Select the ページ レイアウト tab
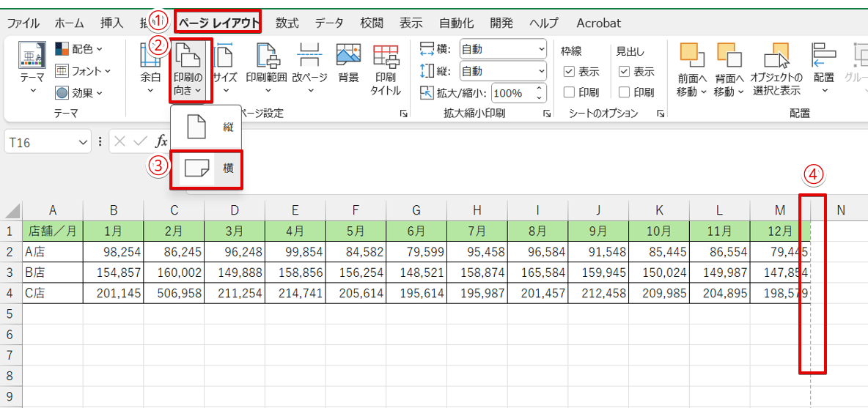Screen dimensions: 868x408 (x=218, y=23)
